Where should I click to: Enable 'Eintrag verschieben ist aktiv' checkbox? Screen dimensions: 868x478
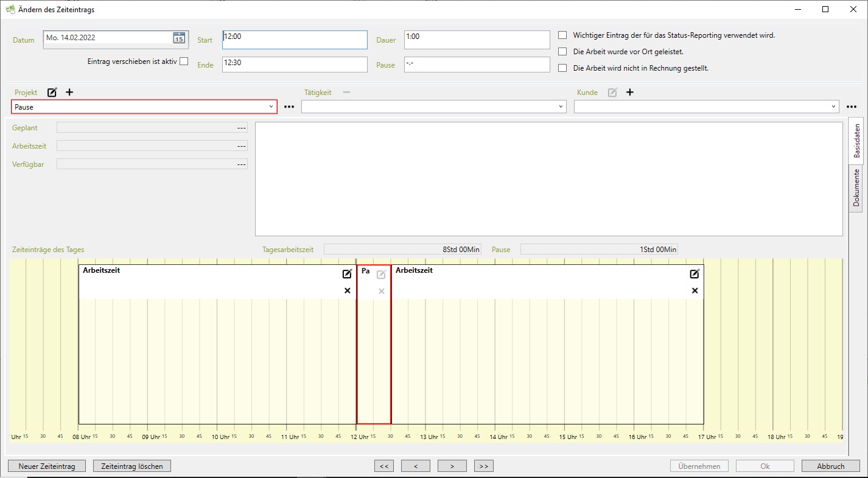[184, 61]
